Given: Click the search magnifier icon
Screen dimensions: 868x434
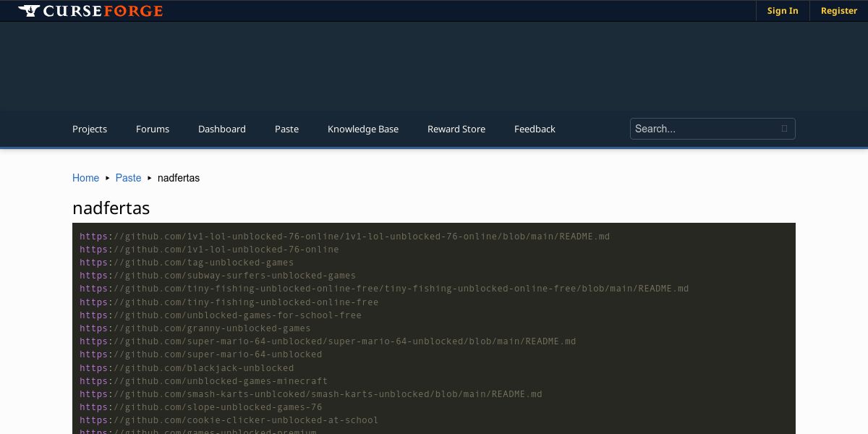Looking at the screenshot, I should [x=784, y=129].
